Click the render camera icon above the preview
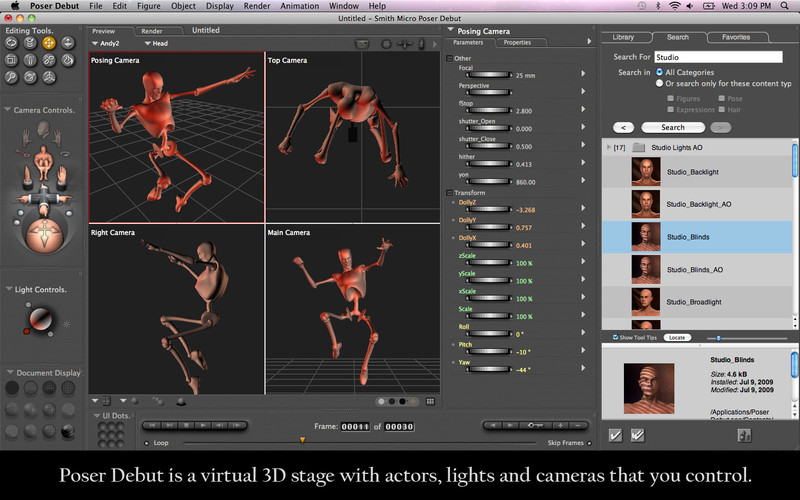The width and height of the screenshot is (800, 500). [362, 44]
